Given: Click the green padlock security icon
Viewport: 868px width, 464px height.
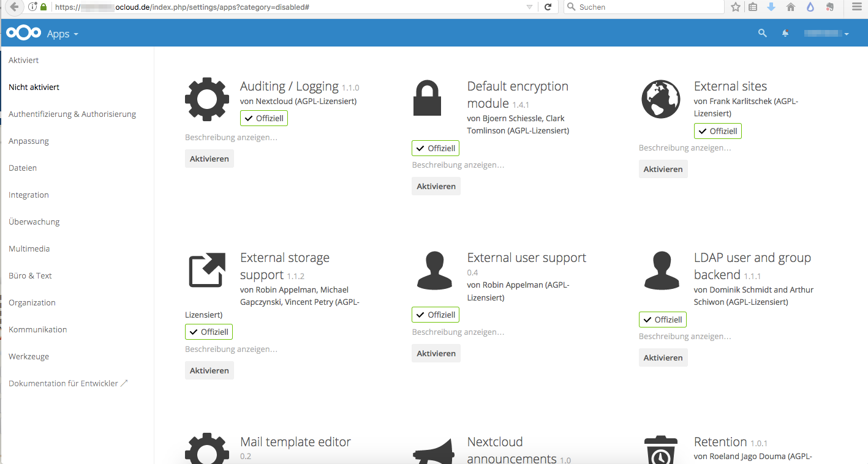Looking at the screenshot, I should click(x=43, y=7).
